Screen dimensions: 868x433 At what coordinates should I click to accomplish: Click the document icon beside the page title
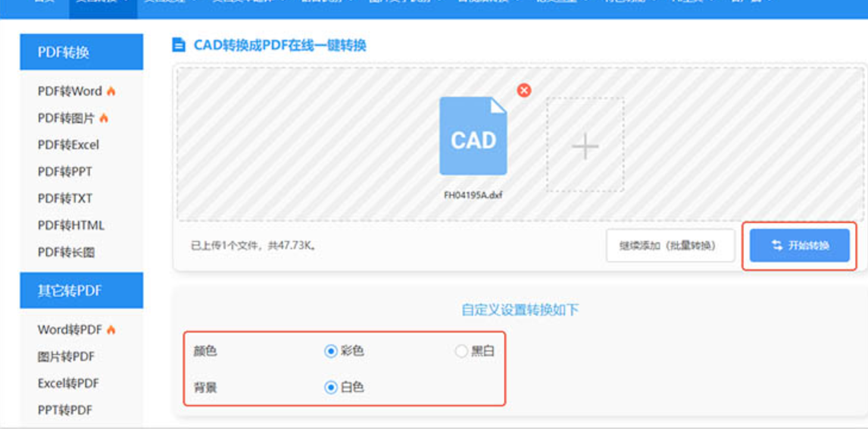pos(179,45)
